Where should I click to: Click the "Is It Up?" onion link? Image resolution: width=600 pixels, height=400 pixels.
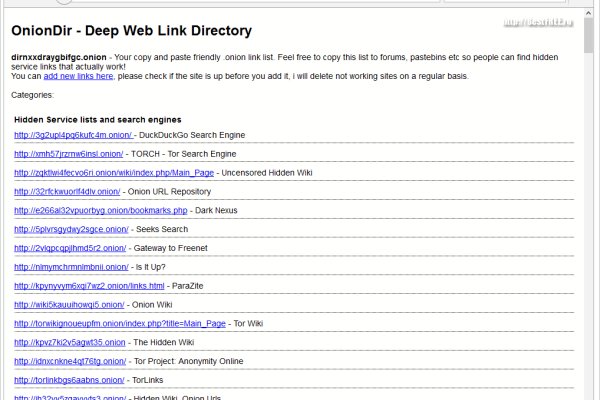point(71,267)
